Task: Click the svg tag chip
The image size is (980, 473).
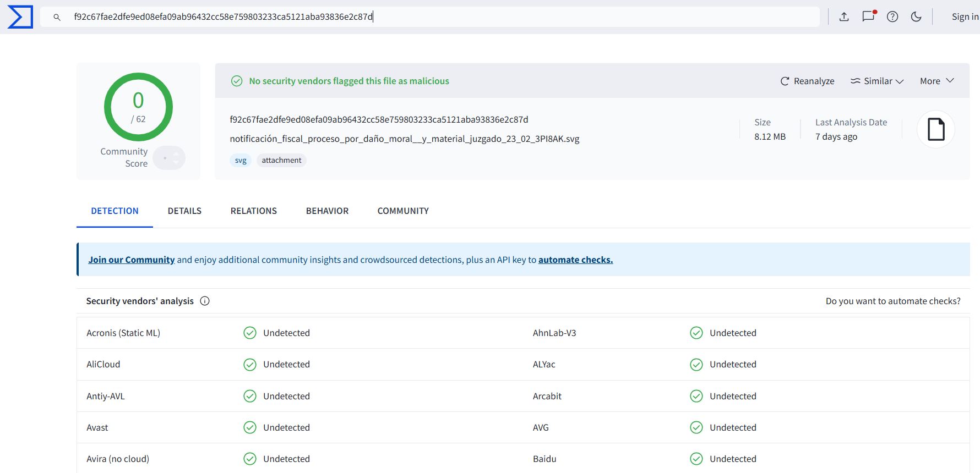Action: (241, 160)
